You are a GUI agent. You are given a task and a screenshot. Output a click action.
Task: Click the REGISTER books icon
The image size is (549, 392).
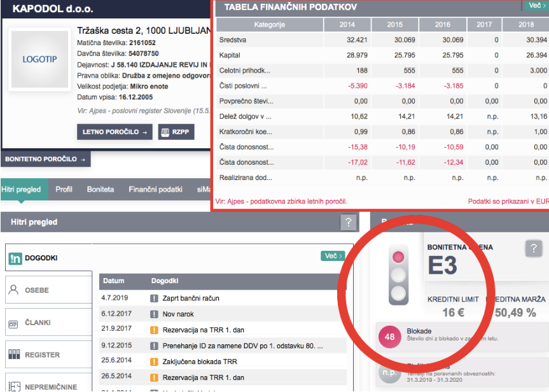pos(13,354)
